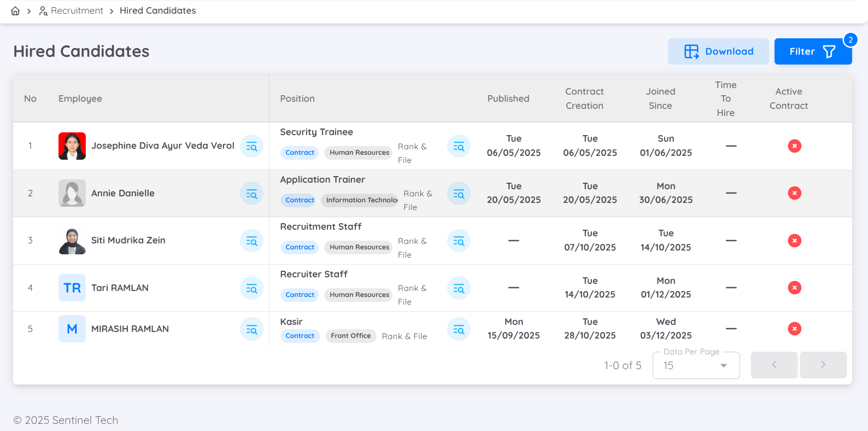Open position detail icon for Security Trainee
868x431 pixels.
pos(459,146)
